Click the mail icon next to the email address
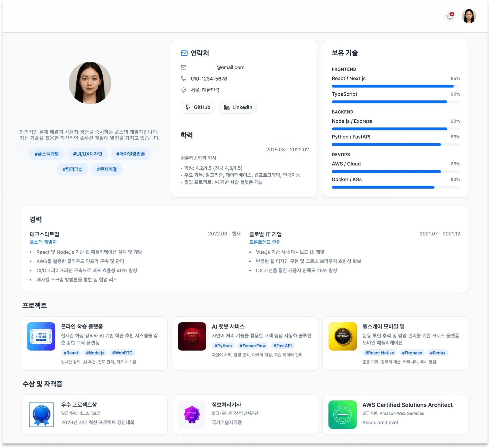490x448 pixels. [x=184, y=68]
